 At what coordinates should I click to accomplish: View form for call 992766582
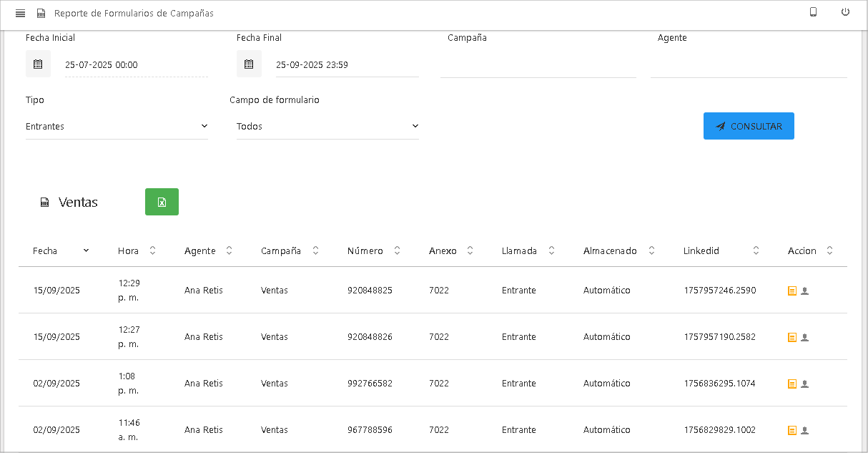coord(791,384)
